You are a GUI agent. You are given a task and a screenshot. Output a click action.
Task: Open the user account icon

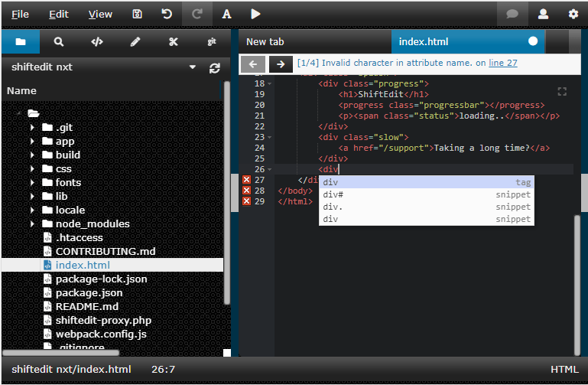[x=543, y=14]
